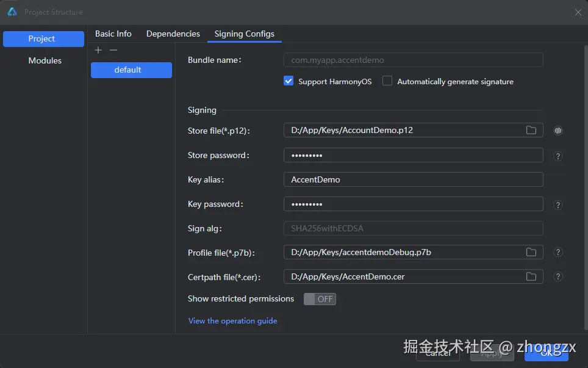
Task: Click the Key alias field
Action: (x=414, y=179)
